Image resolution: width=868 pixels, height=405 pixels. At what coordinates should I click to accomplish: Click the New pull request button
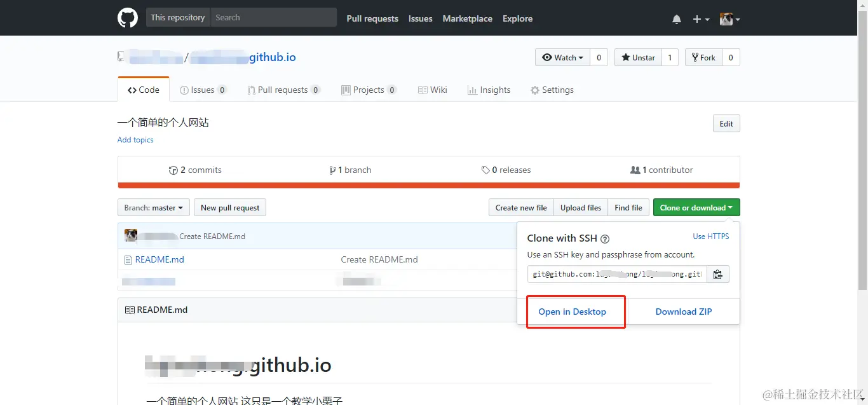pos(230,207)
